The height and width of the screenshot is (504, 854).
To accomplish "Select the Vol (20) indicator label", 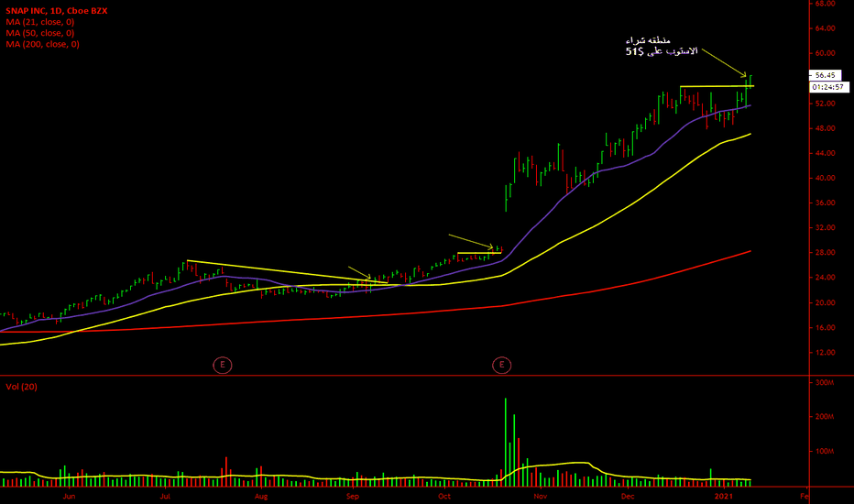I will (x=21, y=387).
